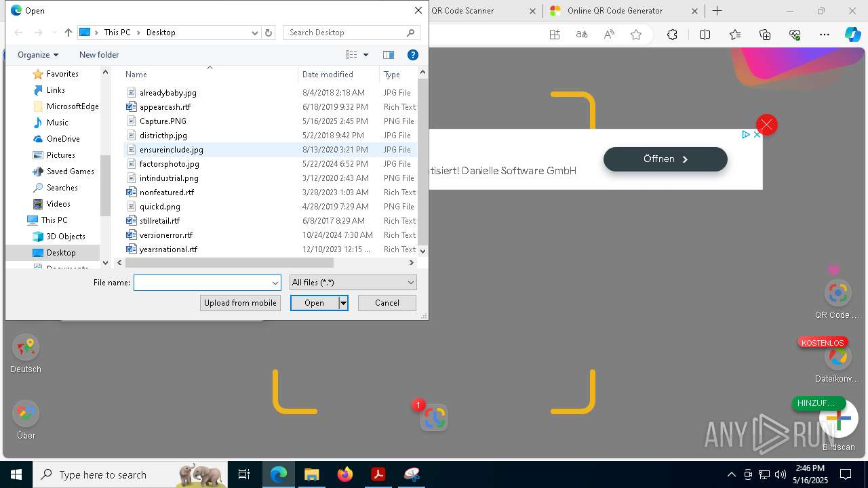This screenshot has height=488, width=868.
Task: Click the read aloud icon in Edge
Action: tap(609, 35)
